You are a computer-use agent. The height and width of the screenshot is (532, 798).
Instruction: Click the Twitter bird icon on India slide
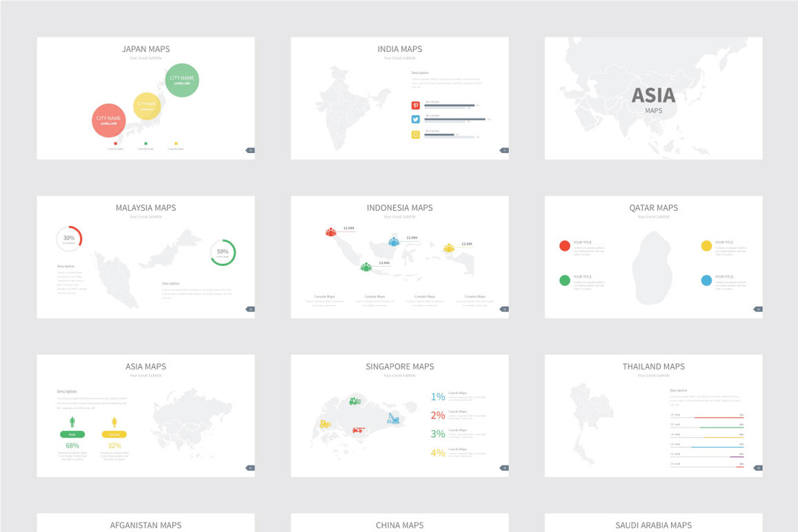coord(416,120)
